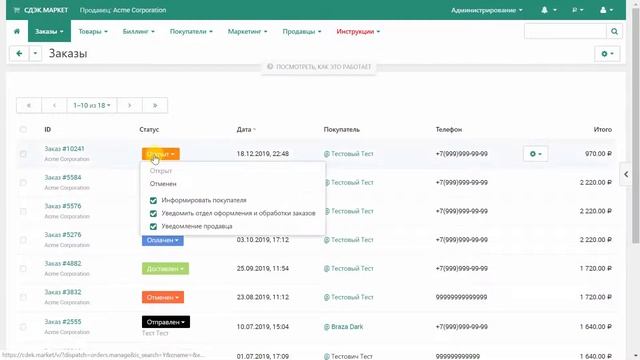Image resolution: width=640 pixels, height=360 pixels.
Task: Click the top search input field
Action: 565,31
